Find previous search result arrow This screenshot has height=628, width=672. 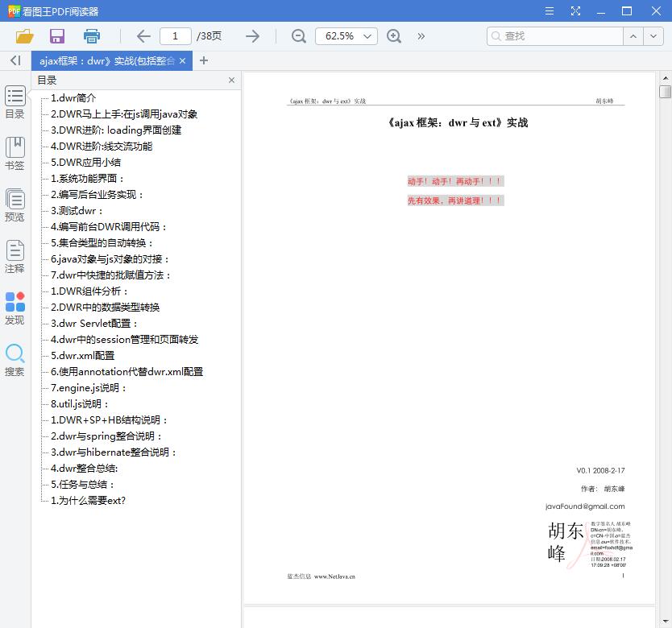coord(633,36)
